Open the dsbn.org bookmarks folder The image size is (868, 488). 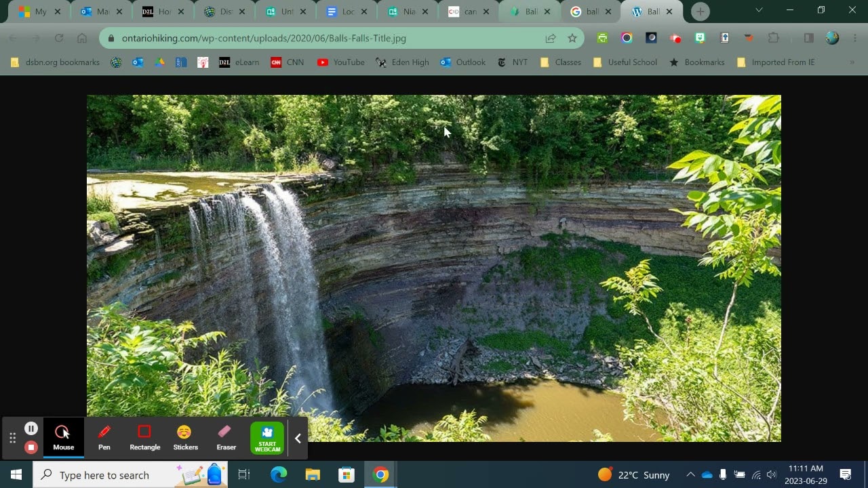56,62
